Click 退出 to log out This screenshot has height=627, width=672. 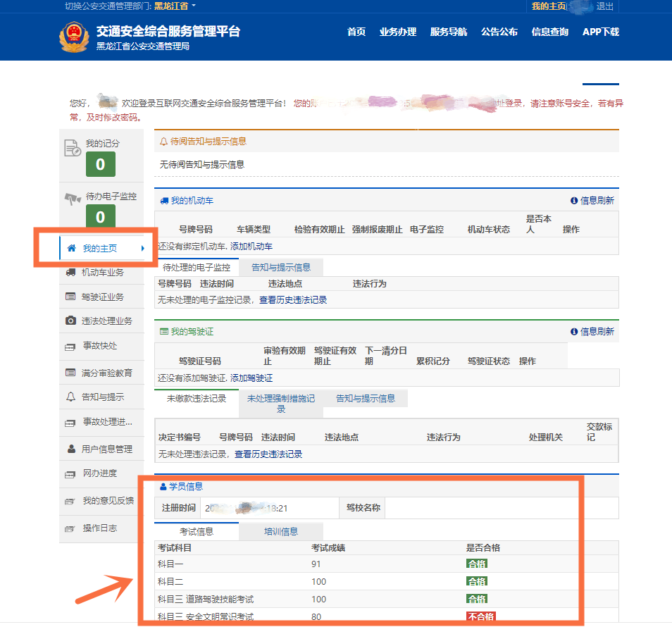point(604,6)
